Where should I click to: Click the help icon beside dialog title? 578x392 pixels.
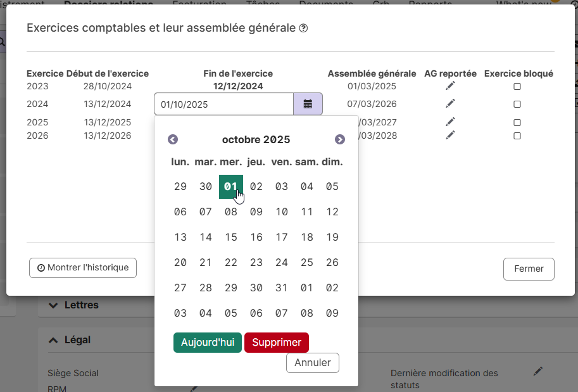click(303, 28)
